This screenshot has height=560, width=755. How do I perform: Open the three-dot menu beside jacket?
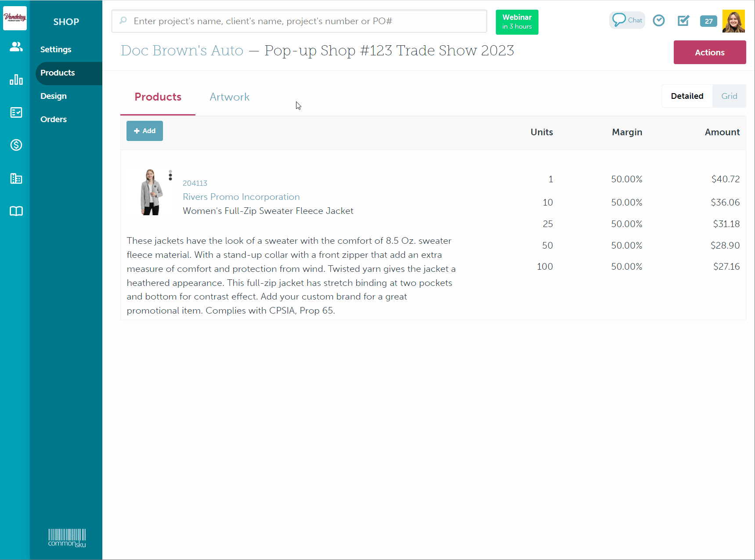170,176
